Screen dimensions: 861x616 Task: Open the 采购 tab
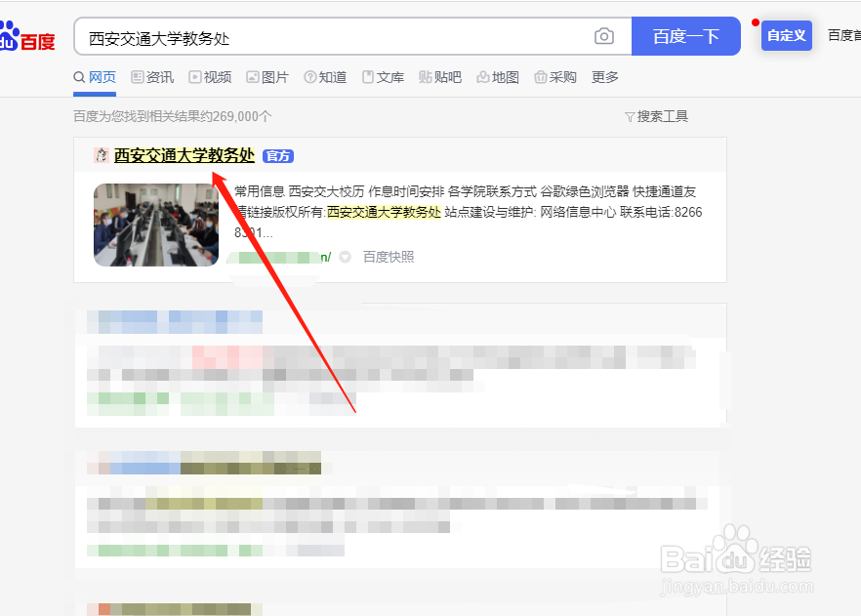click(555, 77)
